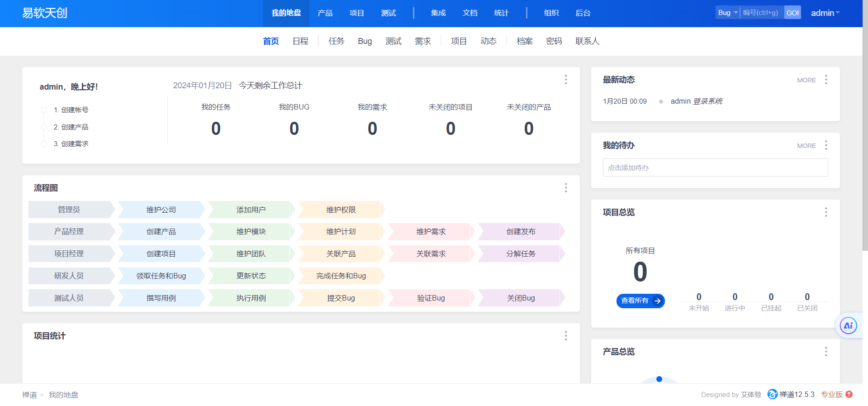
Task: Click 关闭Bug in the flowchart
Action: 521,298
